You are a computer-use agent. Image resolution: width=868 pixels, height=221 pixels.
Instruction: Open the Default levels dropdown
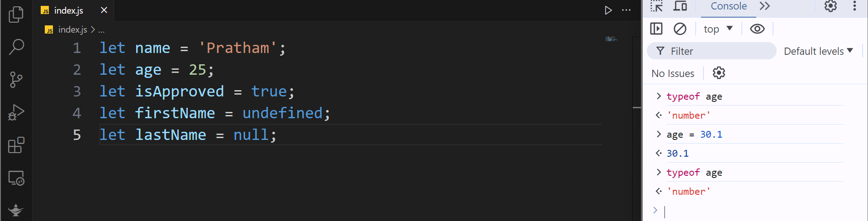tap(818, 51)
